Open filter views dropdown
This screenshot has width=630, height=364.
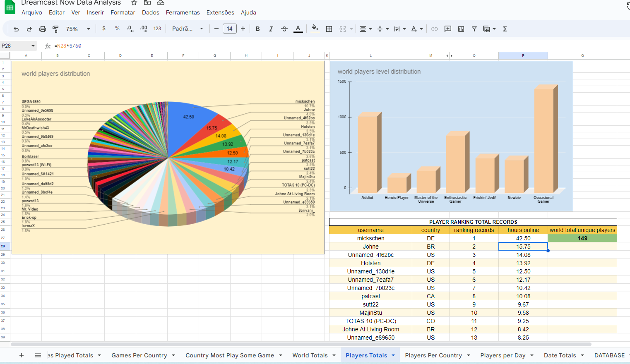click(489, 29)
